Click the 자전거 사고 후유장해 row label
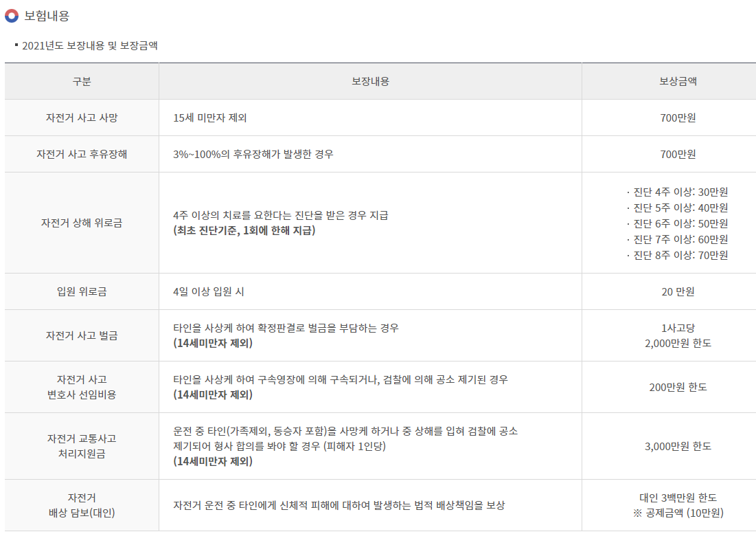Viewport: 756px width, 534px height. [x=82, y=154]
